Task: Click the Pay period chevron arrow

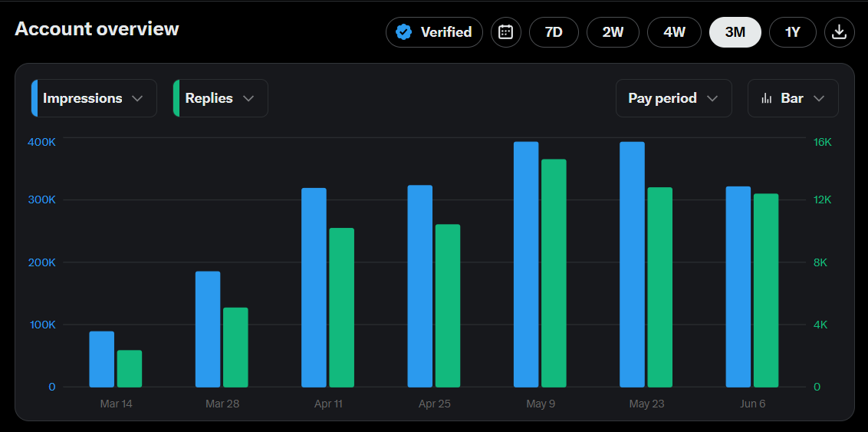Action: (x=712, y=98)
